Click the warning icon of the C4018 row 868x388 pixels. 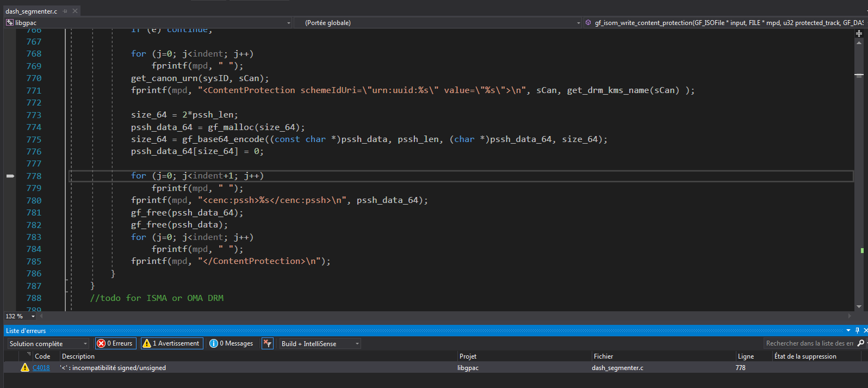point(25,368)
